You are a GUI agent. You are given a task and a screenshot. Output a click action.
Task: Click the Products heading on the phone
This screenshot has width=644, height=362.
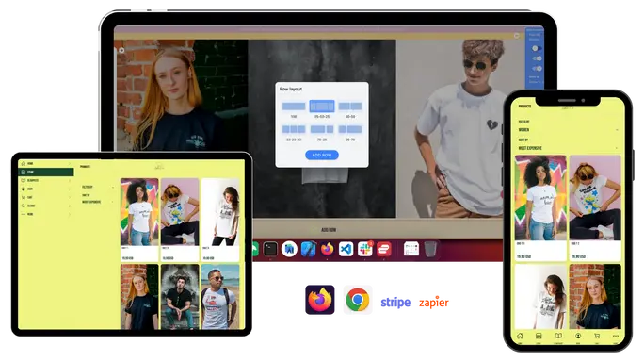click(x=524, y=107)
